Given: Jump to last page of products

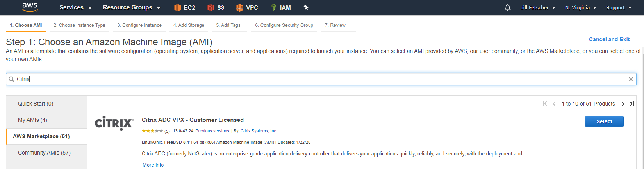Looking at the screenshot, I should click(632, 104).
